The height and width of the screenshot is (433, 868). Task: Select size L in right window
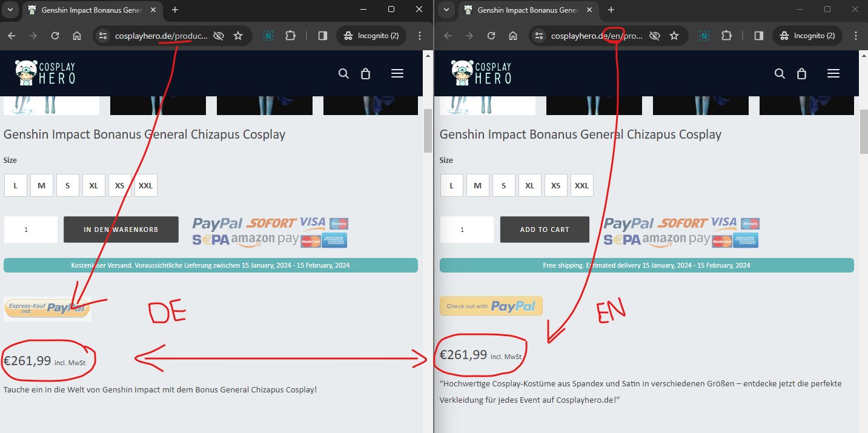click(451, 186)
